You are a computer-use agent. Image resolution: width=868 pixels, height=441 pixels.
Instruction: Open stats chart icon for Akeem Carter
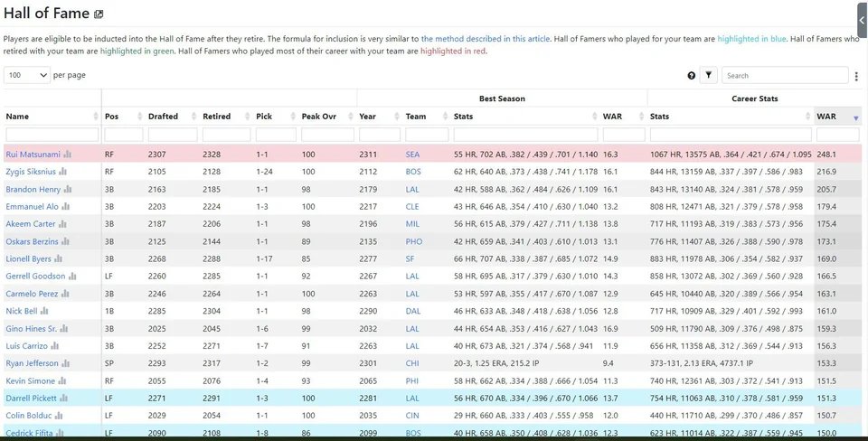pos(62,224)
